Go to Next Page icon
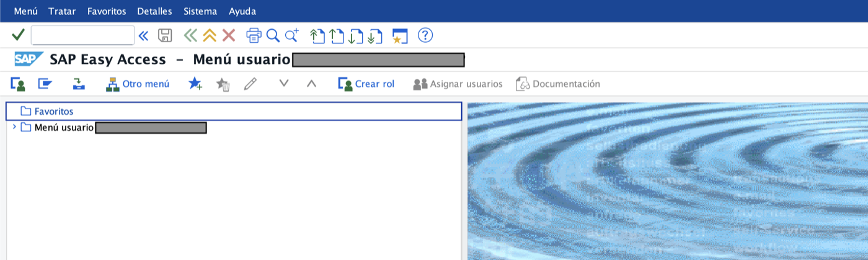The width and height of the screenshot is (868, 260). coord(355,36)
